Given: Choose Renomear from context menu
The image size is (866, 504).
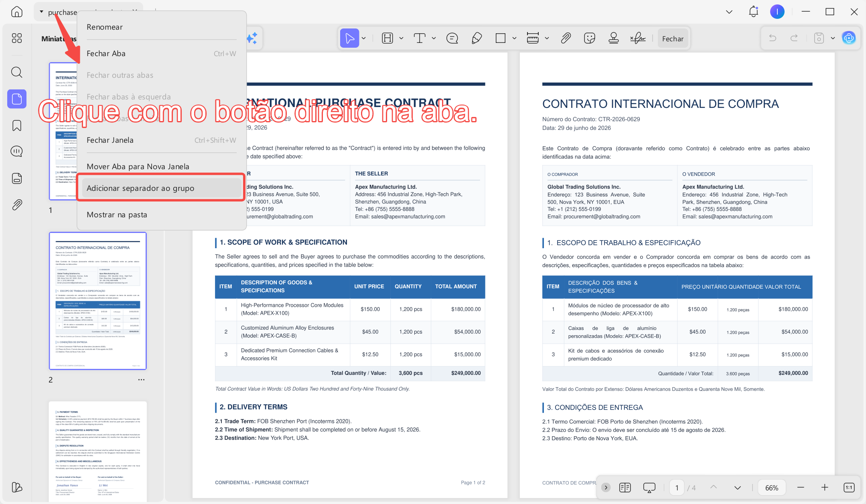Looking at the screenshot, I should click(x=161, y=27).
